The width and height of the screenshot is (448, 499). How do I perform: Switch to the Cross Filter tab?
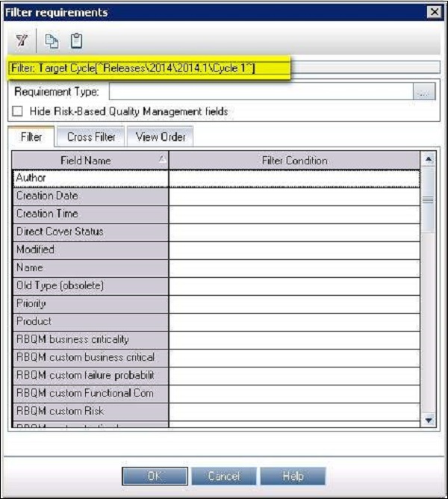91,137
